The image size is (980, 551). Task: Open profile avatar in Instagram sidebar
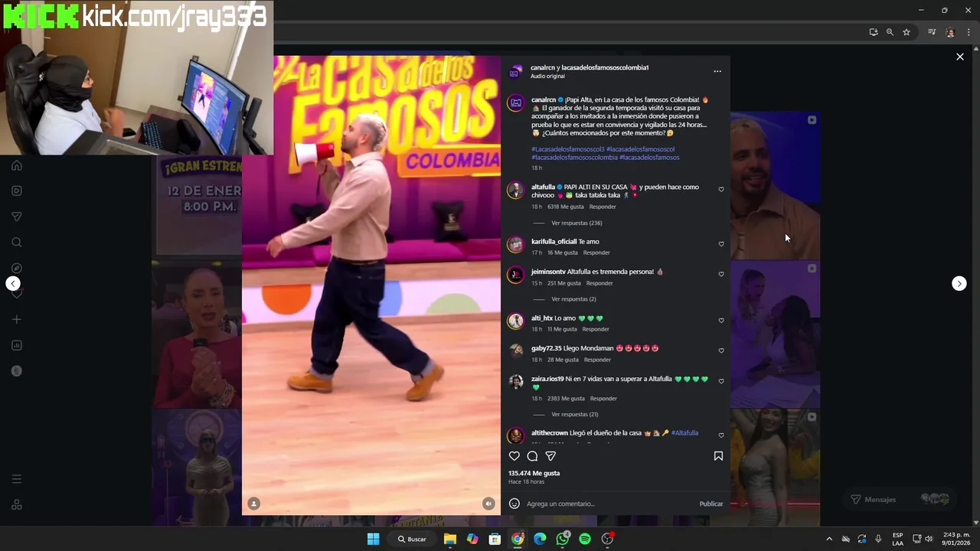pyautogui.click(x=17, y=371)
